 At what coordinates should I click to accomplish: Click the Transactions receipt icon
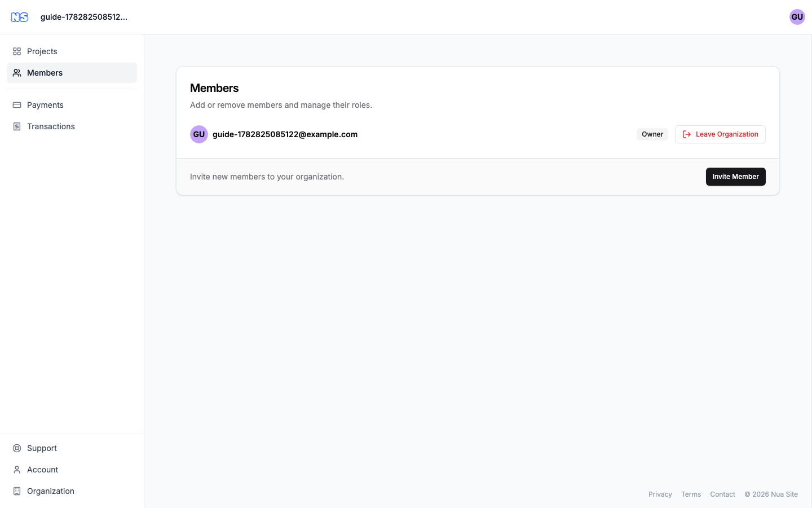[x=17, y=126]
